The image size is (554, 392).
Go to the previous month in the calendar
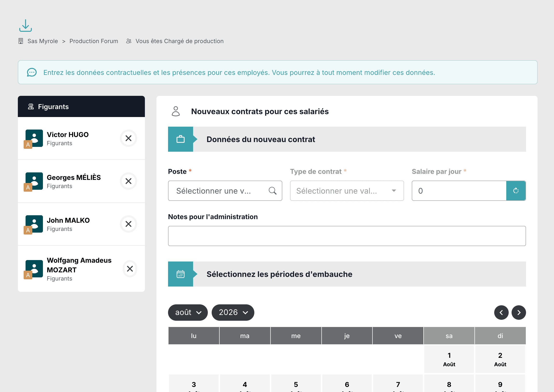501,313
